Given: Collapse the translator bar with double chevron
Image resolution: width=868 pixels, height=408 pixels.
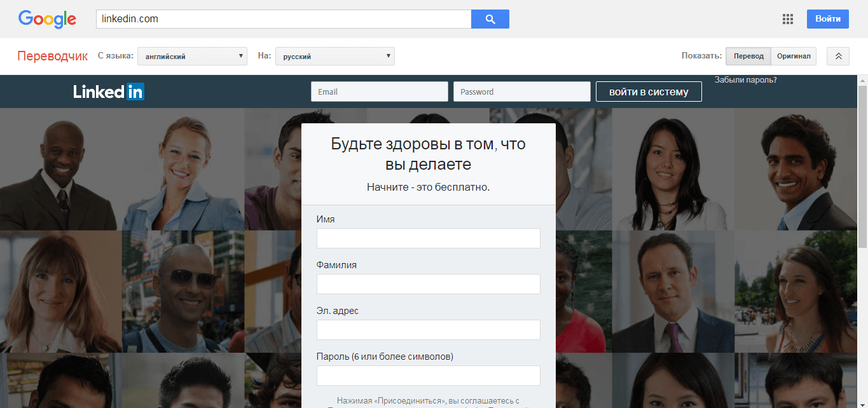Looking at the screenshot, I should [838, 56].
